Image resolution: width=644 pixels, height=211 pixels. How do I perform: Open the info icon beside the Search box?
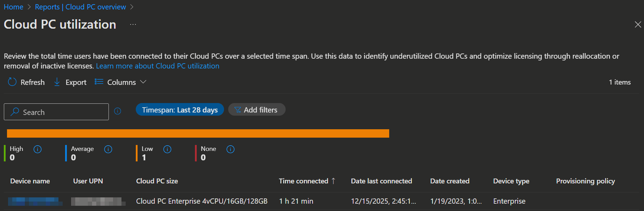118,111
